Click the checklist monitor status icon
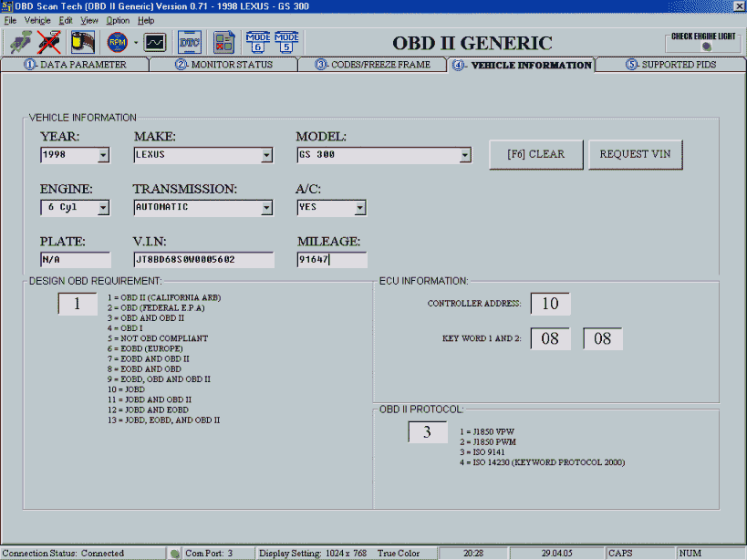The width and height of the screenshot is (747, 560). coord(223,42)
